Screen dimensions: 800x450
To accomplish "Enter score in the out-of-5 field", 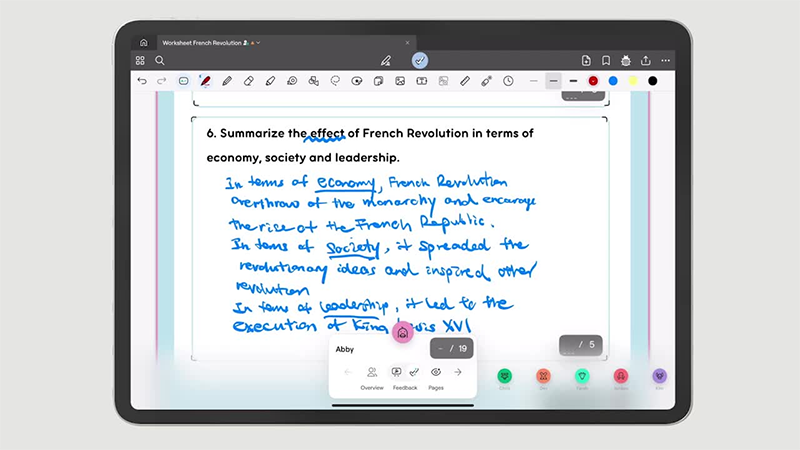I will [581, 345].
